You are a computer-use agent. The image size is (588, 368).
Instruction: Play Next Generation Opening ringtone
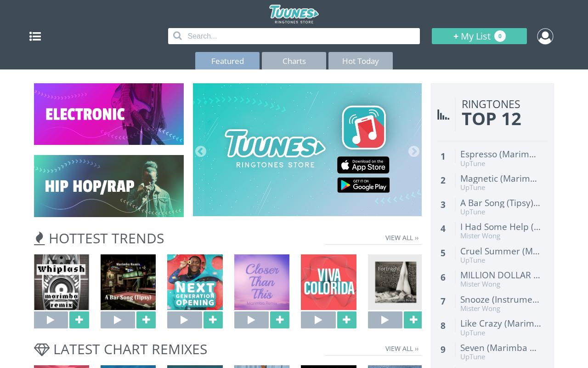[185, 320]
